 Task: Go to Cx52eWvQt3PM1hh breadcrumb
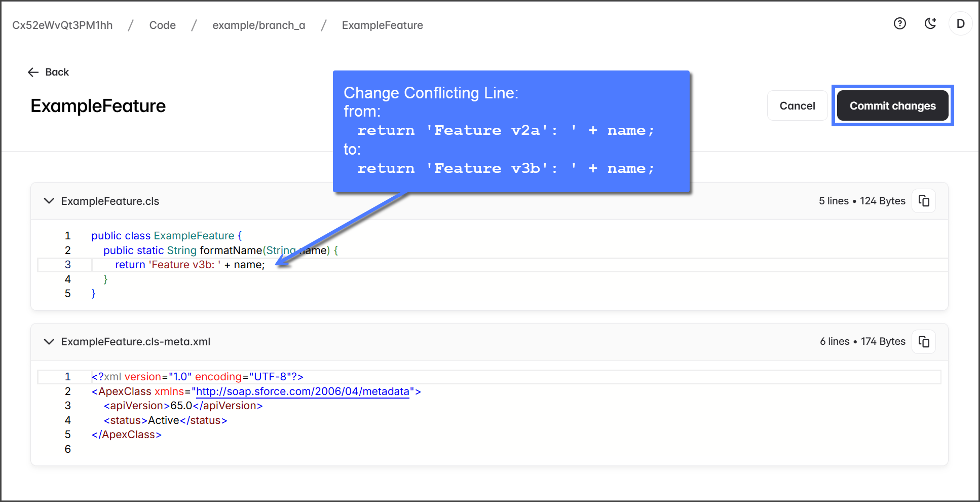click(x=62, y=25)
